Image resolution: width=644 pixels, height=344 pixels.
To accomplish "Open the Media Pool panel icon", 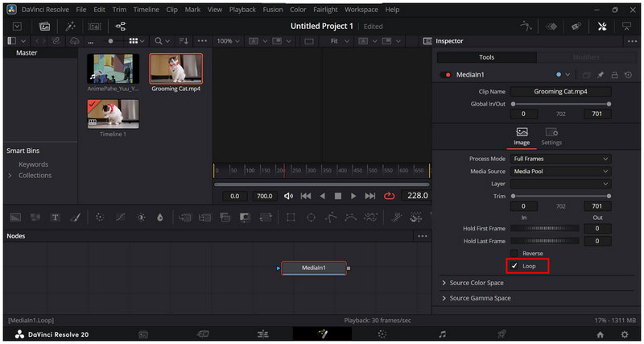I will [x=44, y=27].
